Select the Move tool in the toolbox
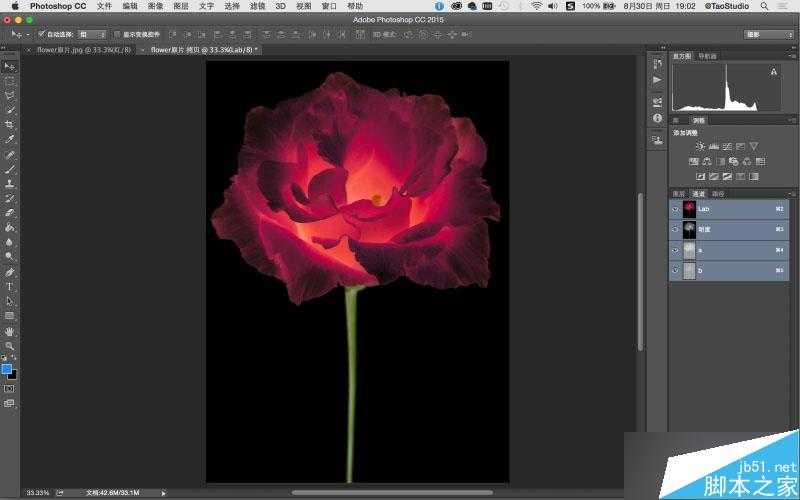 pos(10,66)
